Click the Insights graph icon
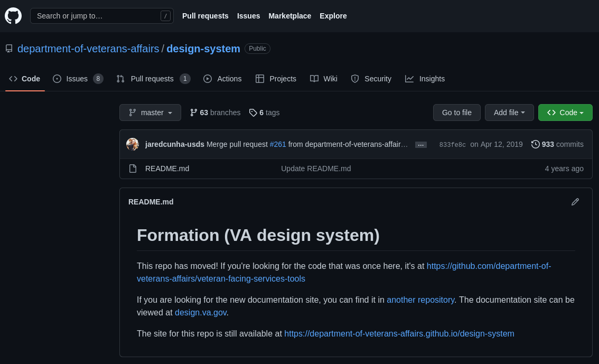 coord(409,79)
